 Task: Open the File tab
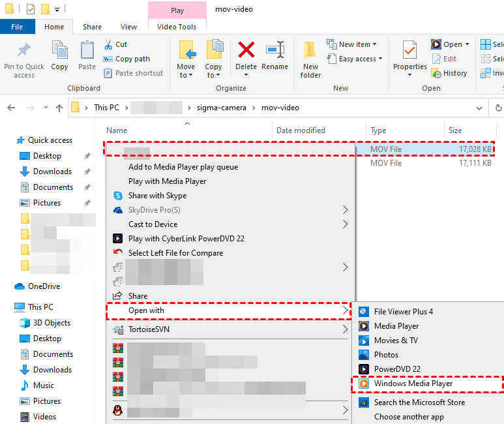(18, 27)
